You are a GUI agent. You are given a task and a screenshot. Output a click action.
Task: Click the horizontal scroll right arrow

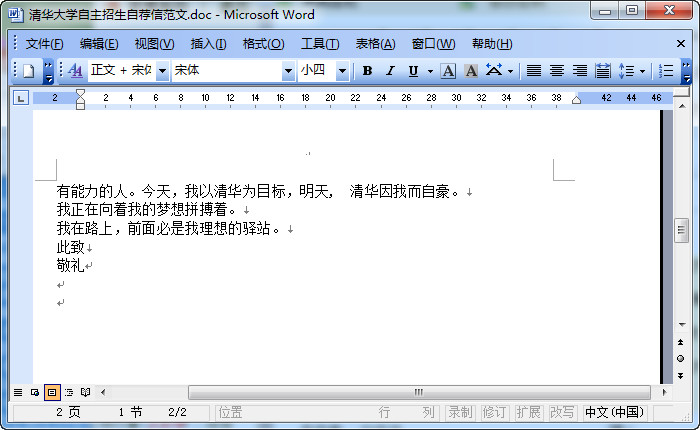664,392
